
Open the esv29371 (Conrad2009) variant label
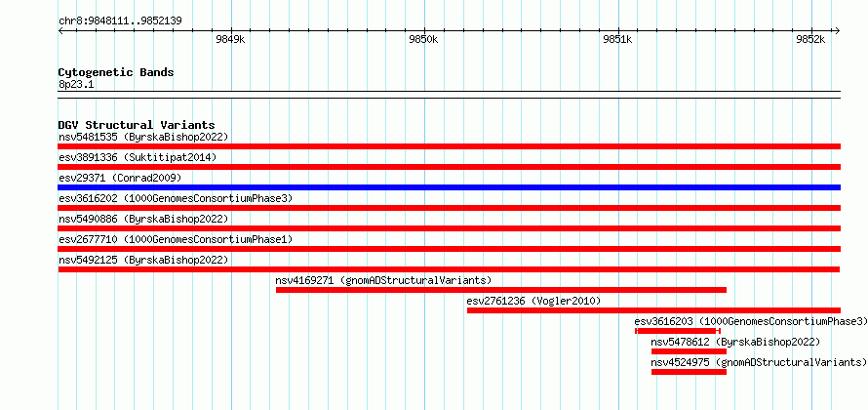coord(120,178)
